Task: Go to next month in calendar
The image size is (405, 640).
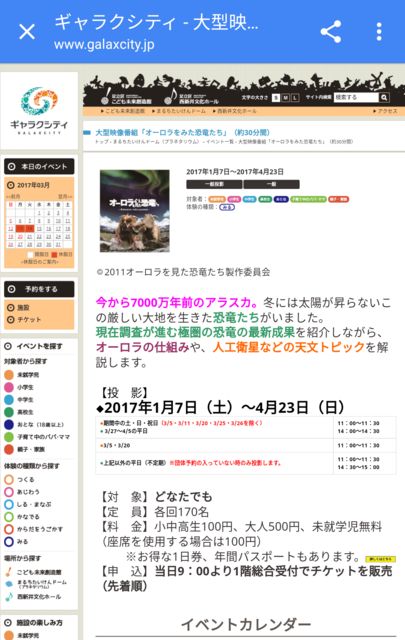Action: pyautogui.click(x=65, y=197)
